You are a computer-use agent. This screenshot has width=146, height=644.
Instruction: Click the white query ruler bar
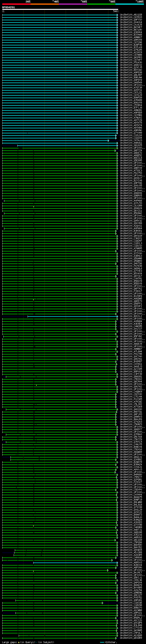[x=60, y=9]
